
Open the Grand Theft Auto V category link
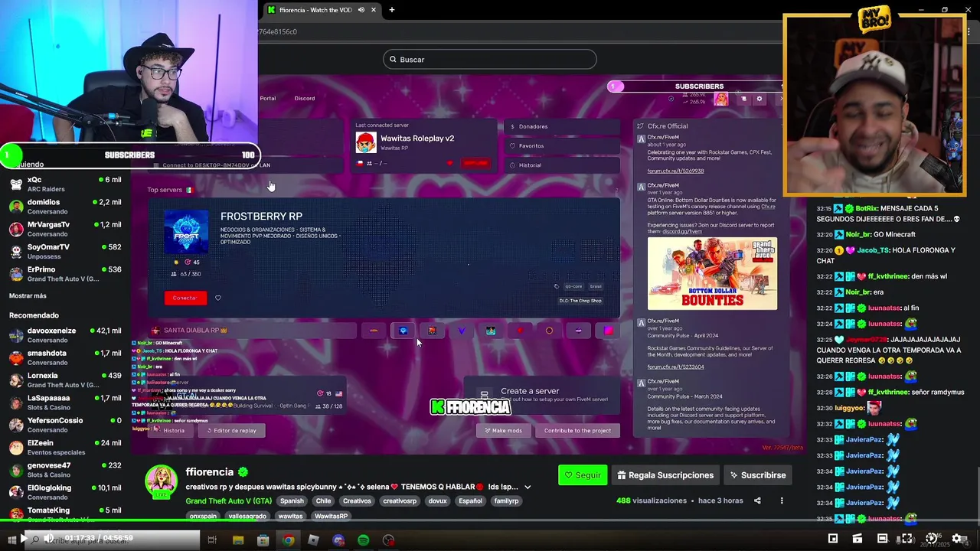pyautogui.click(x=228, y=500)
